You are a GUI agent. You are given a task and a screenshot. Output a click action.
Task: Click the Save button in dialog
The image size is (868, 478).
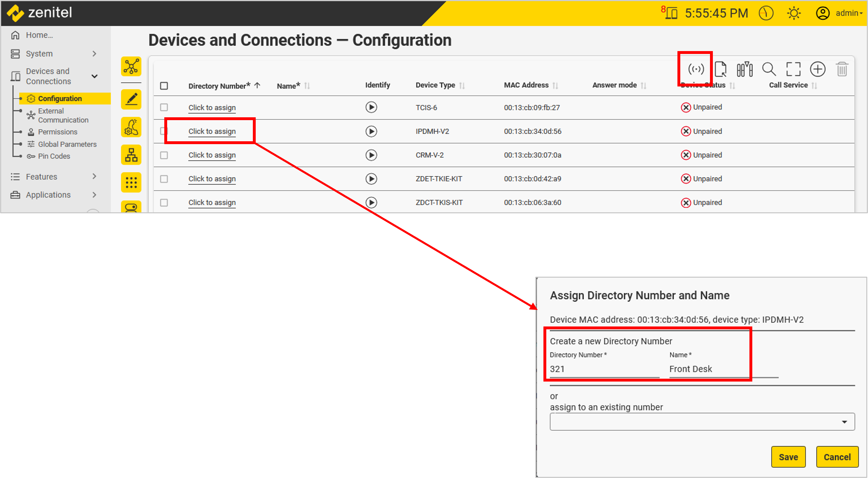click(x=788, y=457)
